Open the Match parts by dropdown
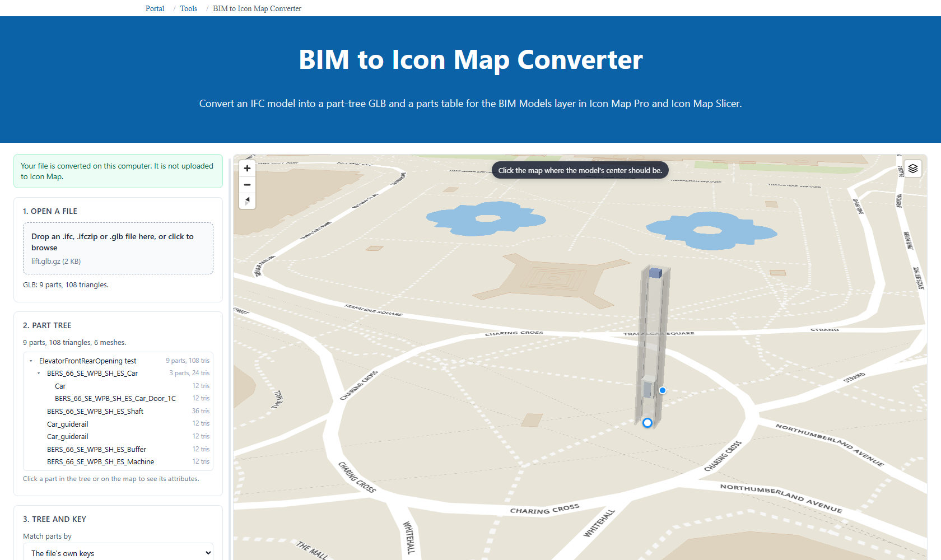Image resolution: width=941 pixels, height=560 pixels. (x=118, y=552)
